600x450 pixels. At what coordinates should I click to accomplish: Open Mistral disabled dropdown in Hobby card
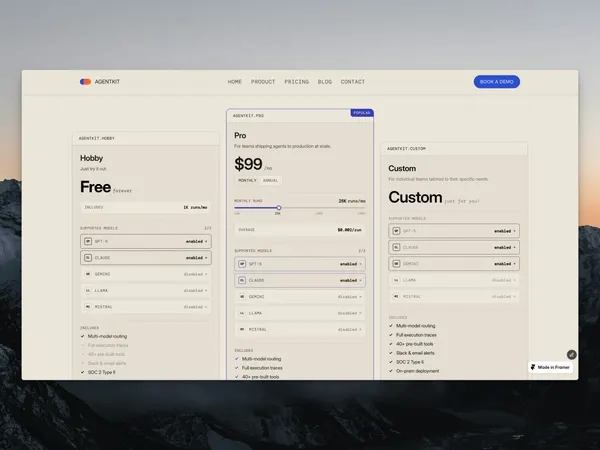point(195,307)
